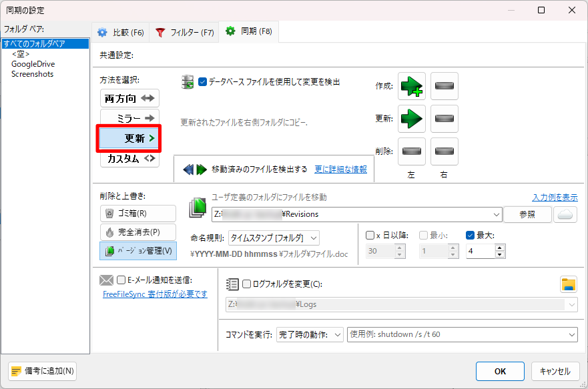Click the right-side action icon beside 作成
This screenshot has height=389, width=588.
445,86
